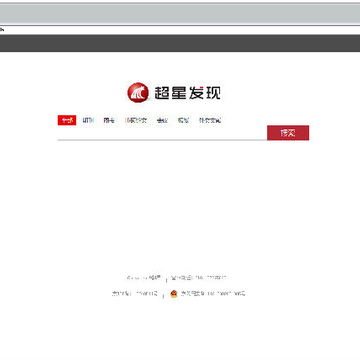The image size is (360, 360).
Task: Click the red 搜索 search button
Action: tap(288, 133)
